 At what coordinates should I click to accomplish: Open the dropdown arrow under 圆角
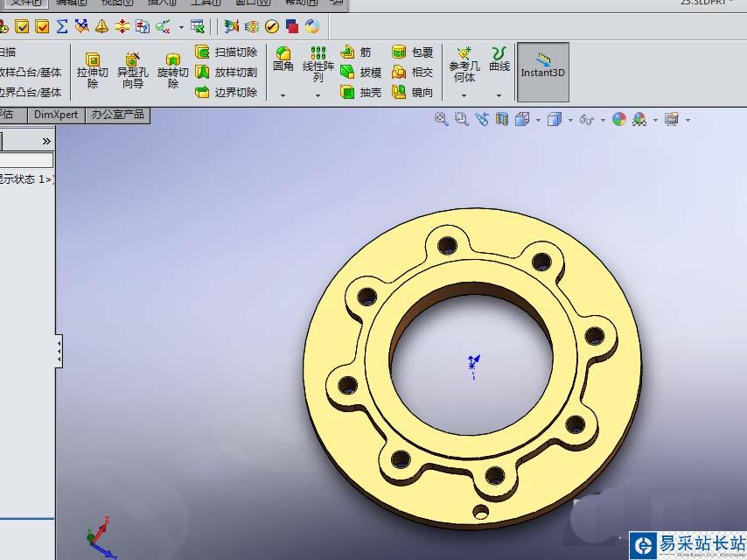(x=283, y=95)
